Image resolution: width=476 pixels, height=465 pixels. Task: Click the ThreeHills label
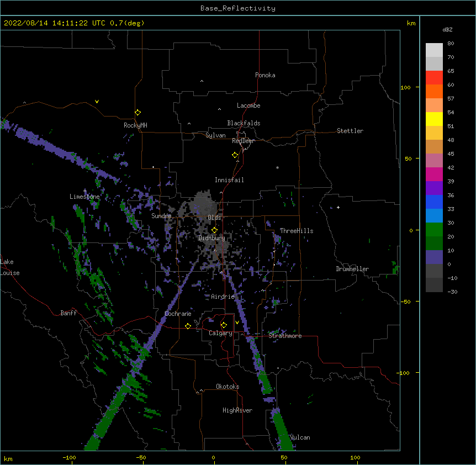[297, 231]
